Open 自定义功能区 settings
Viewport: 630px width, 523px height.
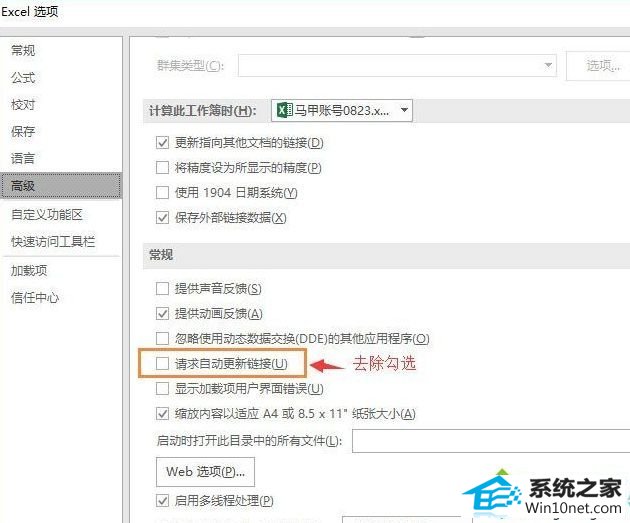coord(47,215)
